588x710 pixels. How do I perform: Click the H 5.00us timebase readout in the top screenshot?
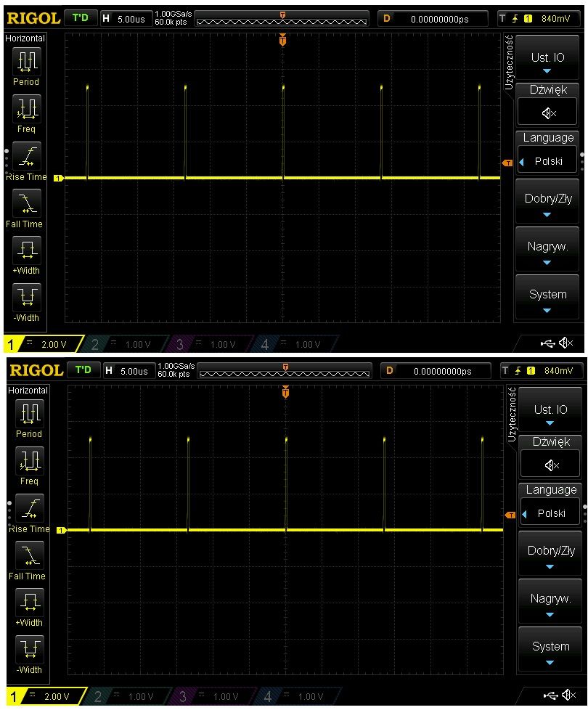pyautogui.click(x=126, y=19)
